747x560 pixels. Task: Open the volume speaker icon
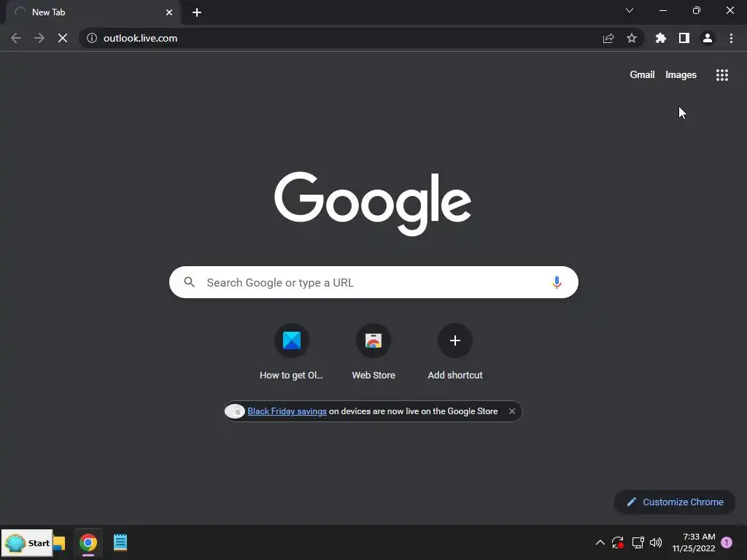tap(656, 542)
